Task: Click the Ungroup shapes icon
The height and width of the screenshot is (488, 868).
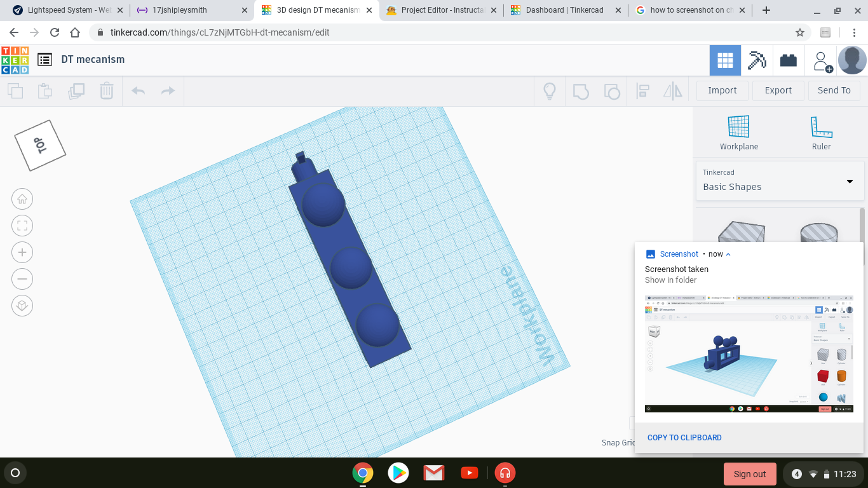Action: (x=611, y=91)
